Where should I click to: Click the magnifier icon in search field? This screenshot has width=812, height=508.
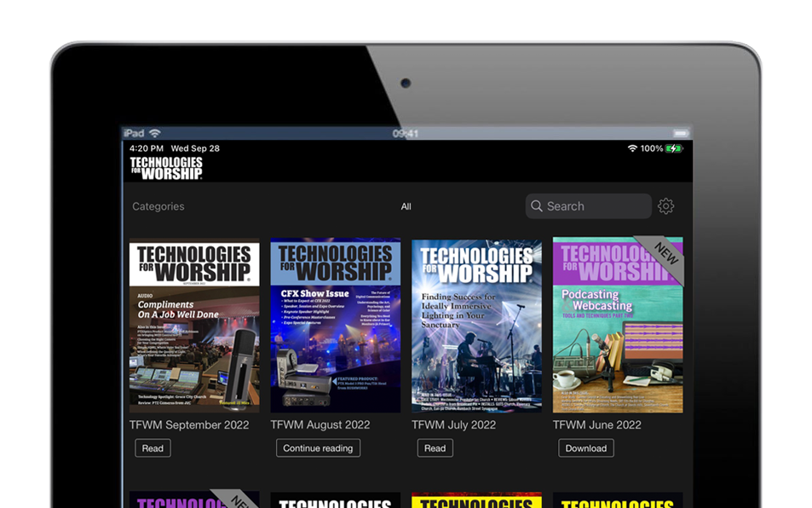[x=536, y=206]
